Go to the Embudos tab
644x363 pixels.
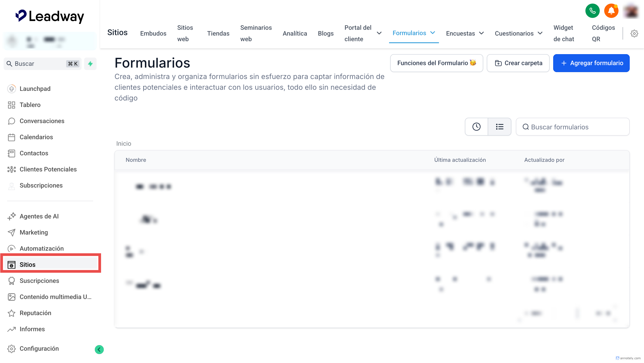point(153,33)
